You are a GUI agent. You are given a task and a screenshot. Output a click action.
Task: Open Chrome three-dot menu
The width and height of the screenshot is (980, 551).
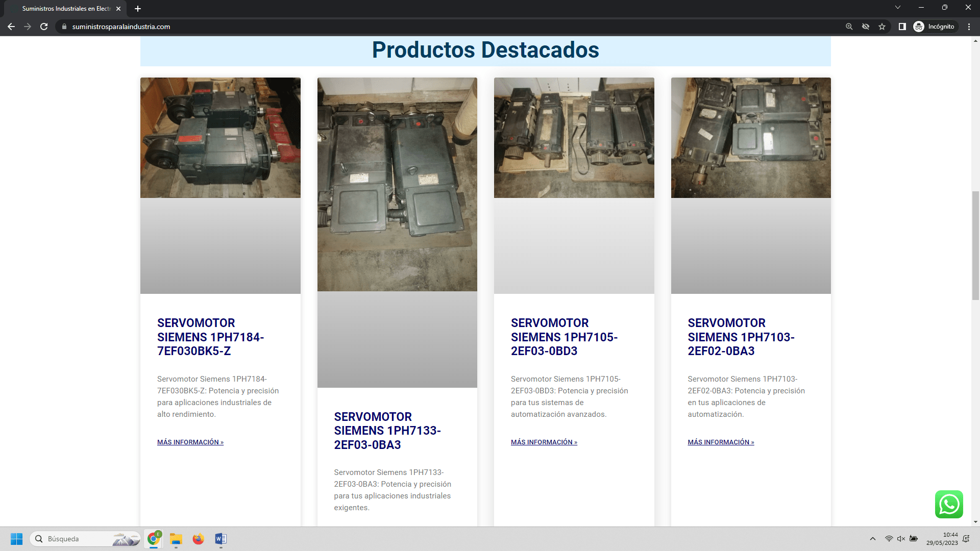click(969, 27)
